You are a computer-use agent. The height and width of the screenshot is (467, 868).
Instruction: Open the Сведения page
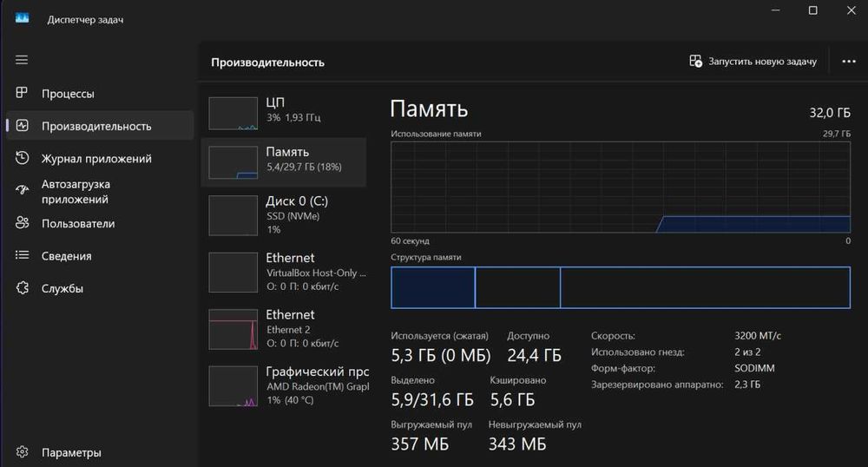click(x=100, y=255)
